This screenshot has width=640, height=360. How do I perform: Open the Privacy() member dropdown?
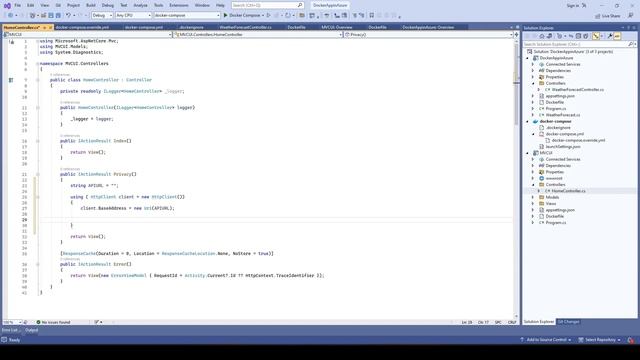pyautogui.click(x=428, y=35)
